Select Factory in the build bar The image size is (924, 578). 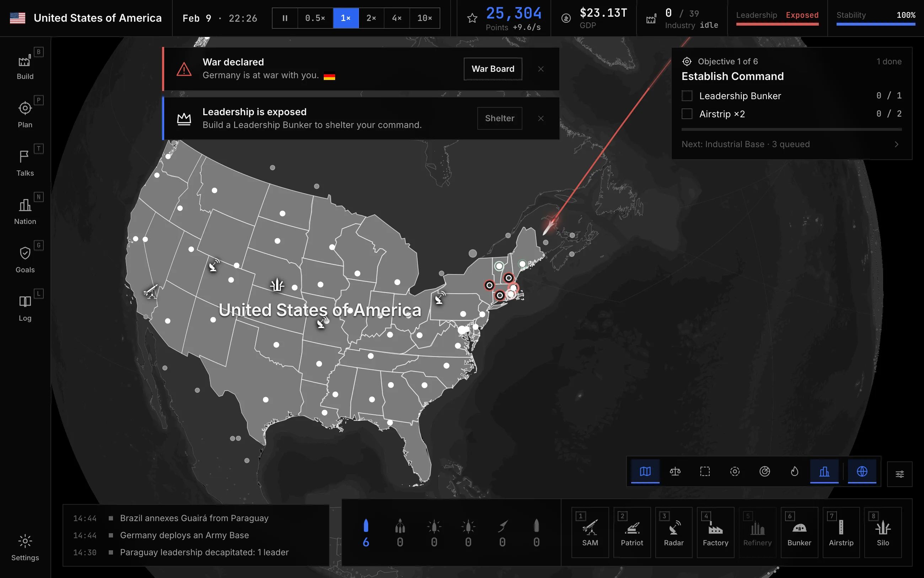coord(715,532)
